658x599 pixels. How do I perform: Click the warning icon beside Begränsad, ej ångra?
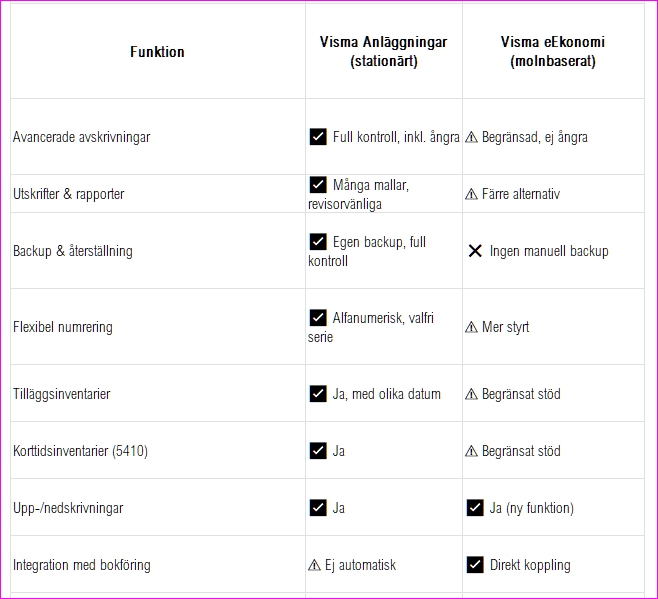(x=471, y=137)
